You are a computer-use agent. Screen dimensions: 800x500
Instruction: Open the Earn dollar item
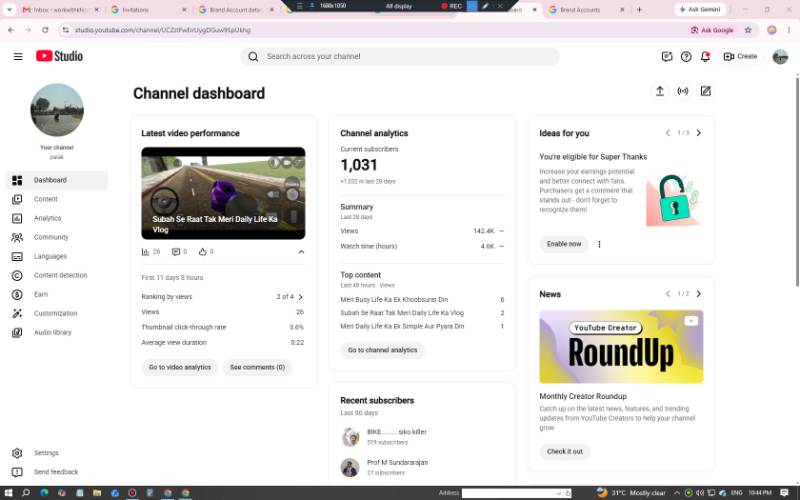coord(57,294)
